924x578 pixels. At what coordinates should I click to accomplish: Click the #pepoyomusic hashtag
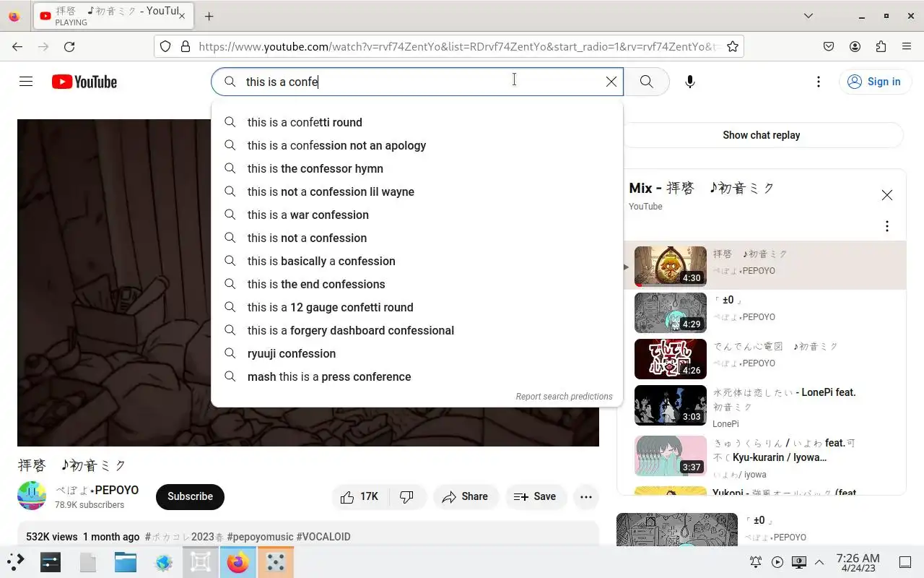click(x=260, y=537)
